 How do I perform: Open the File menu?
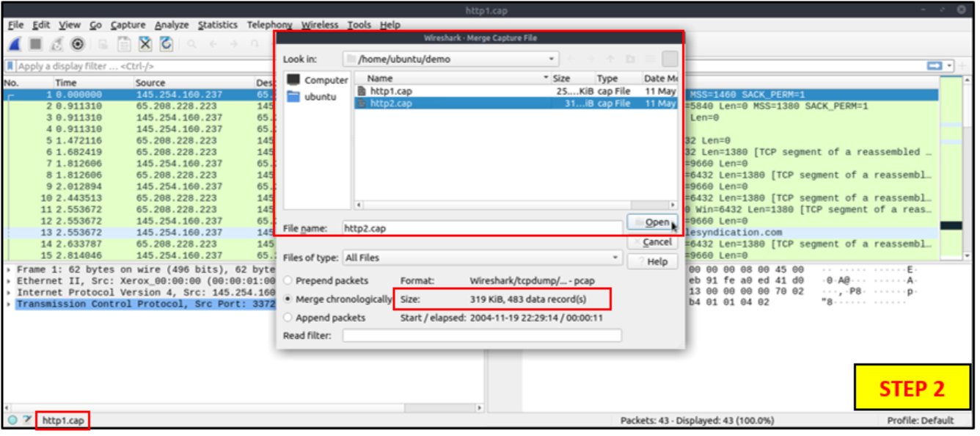click(16, 25)
